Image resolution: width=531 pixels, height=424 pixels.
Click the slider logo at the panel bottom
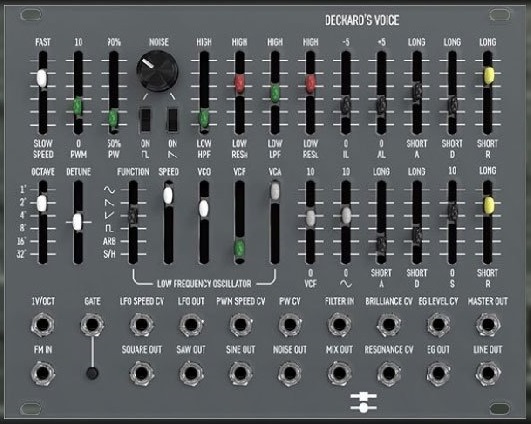(363, 402)
